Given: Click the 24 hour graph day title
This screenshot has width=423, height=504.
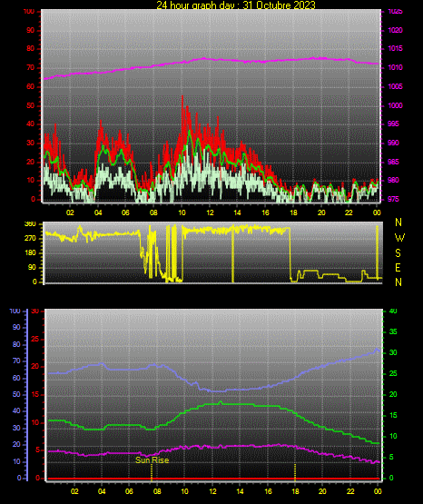Looking at the screenshot, I should tap(236, 5).
